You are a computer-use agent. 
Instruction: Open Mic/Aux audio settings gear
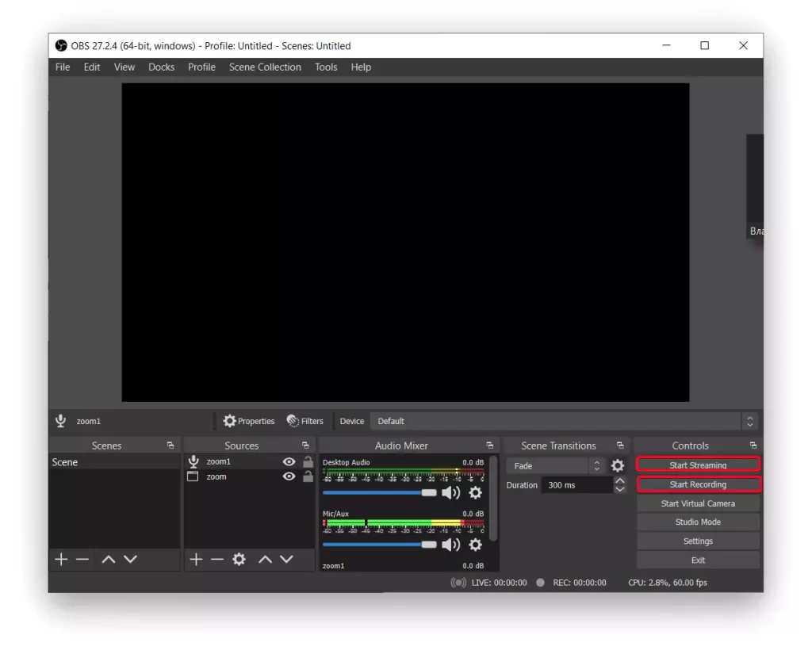coord(475,545)
